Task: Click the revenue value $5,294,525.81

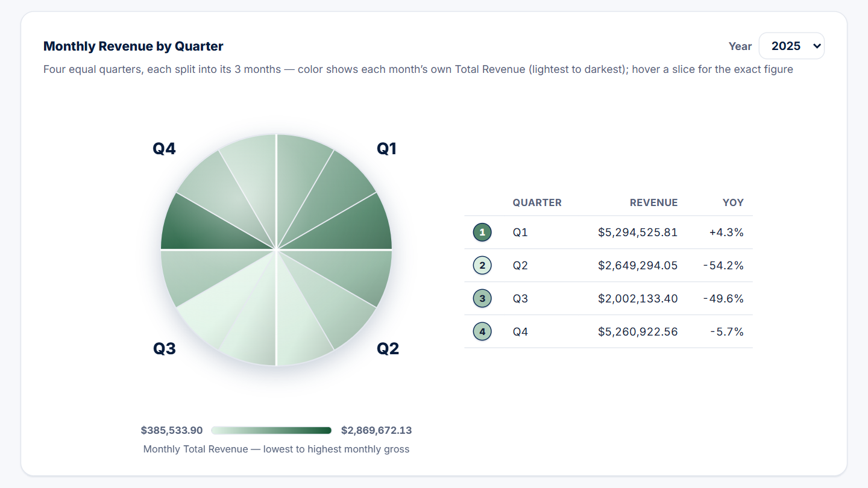Action: tap(638, 232)
